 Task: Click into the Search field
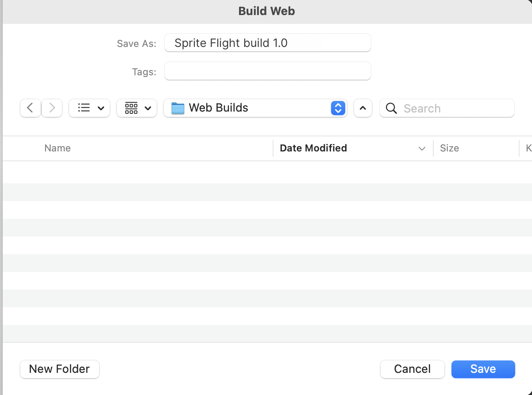coord(456,108)
